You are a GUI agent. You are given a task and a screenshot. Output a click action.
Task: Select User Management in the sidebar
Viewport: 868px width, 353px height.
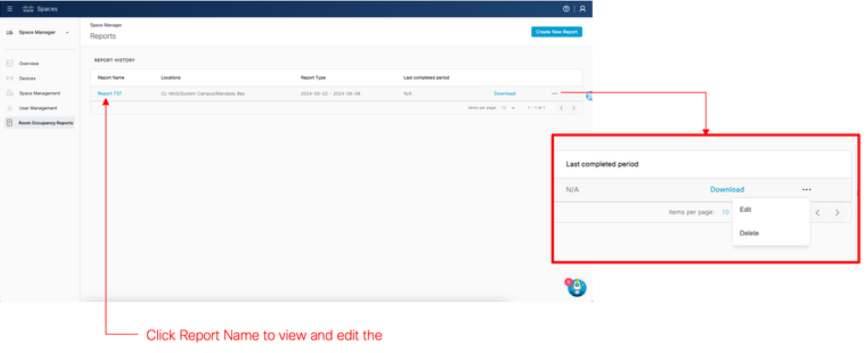click(38, 108)
